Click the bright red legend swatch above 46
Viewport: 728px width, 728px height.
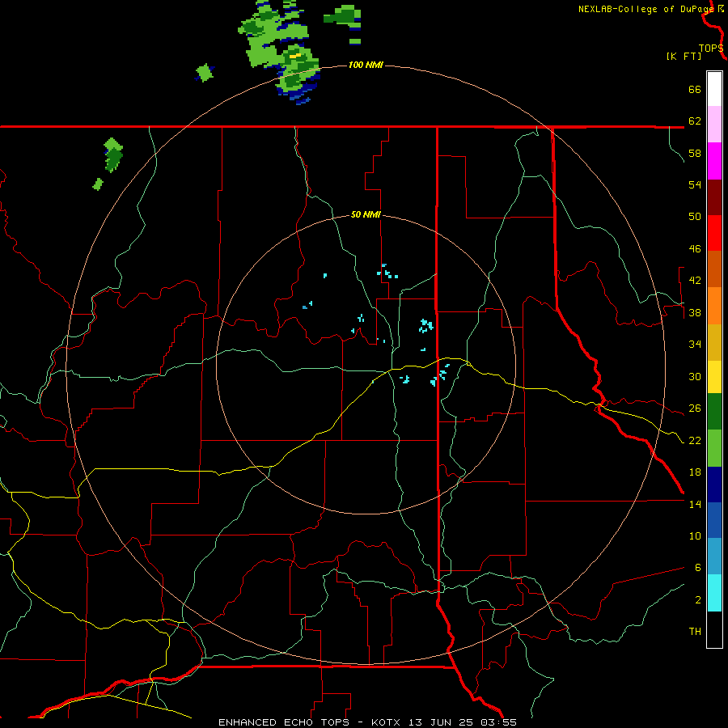tap(714, 233)
